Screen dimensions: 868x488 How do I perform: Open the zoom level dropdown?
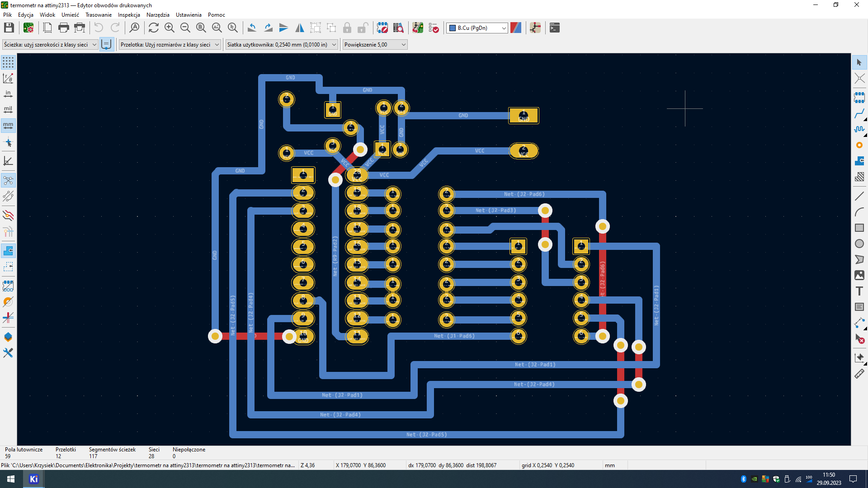pyautogui.click(x=375, y=45)
